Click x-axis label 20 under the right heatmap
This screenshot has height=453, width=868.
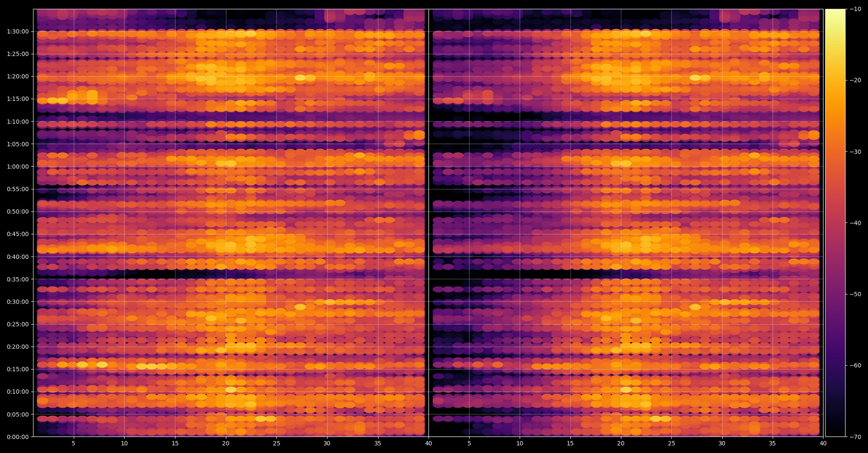click(621, 444)
